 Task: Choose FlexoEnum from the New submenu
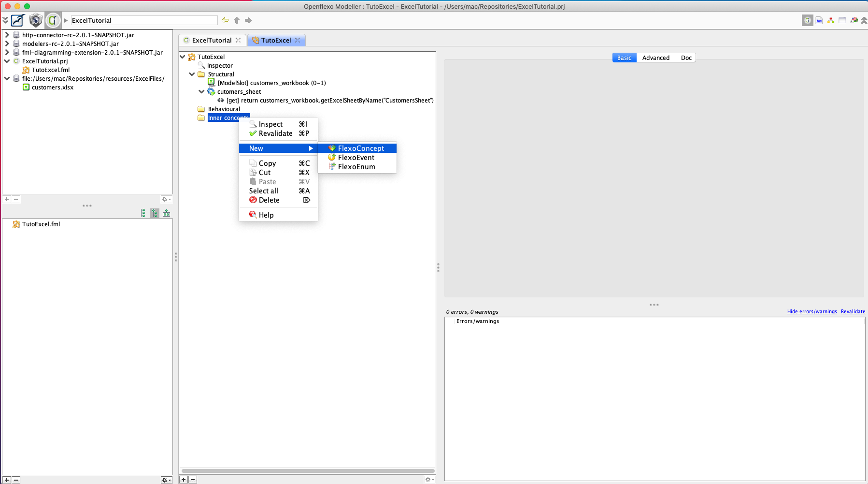[357, 166]
